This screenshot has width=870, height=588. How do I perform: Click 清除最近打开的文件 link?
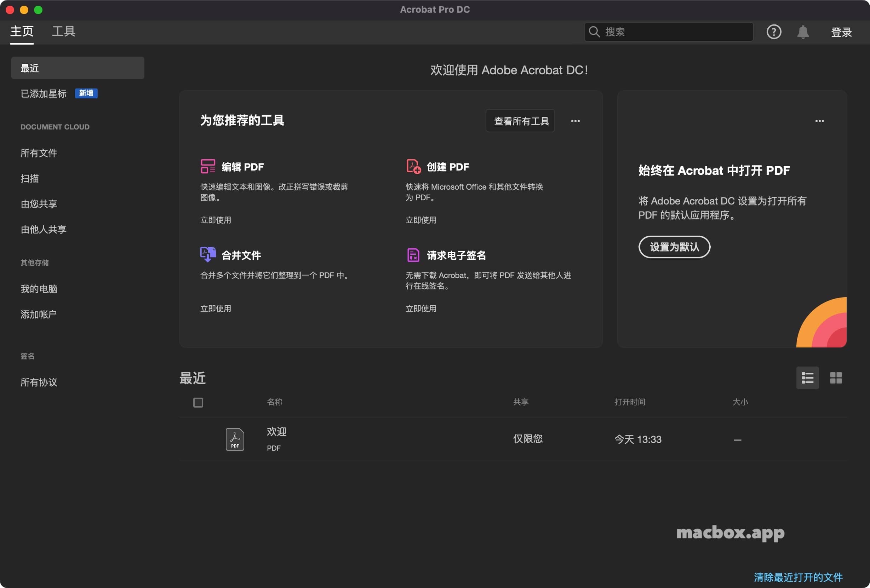(x=798, y=577)
